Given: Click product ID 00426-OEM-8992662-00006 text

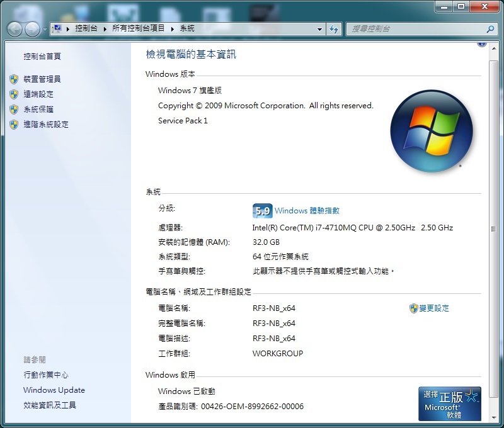Looking at the screenshot, I should coord(253,407).
